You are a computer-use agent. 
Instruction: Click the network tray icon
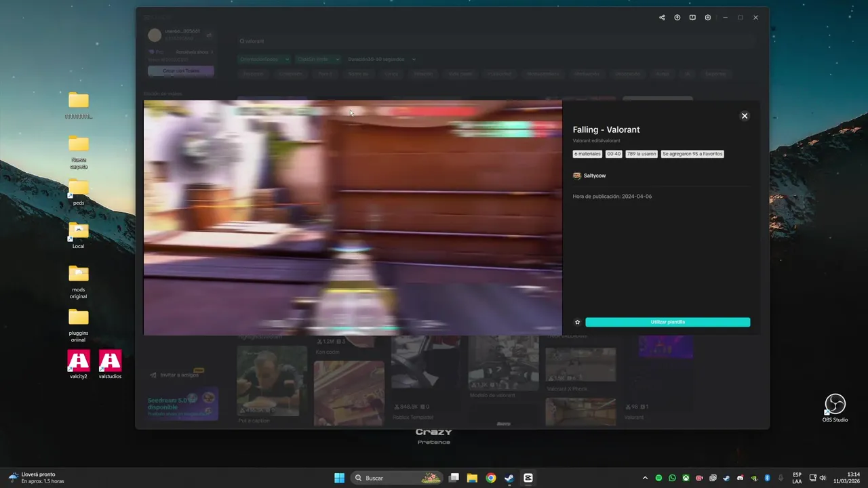813,478
